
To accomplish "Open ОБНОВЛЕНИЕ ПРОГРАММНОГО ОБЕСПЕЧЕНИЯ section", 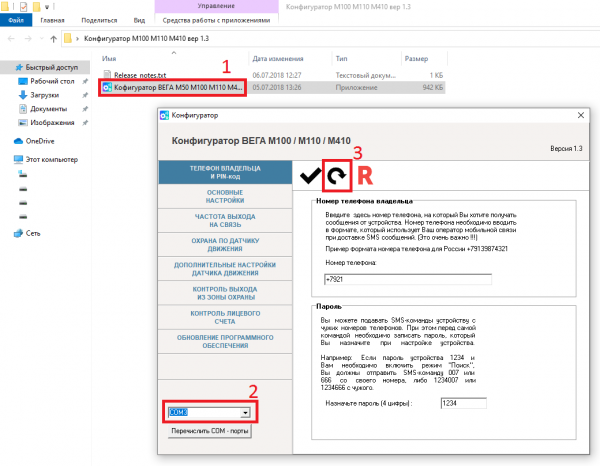I will point(225,341).
